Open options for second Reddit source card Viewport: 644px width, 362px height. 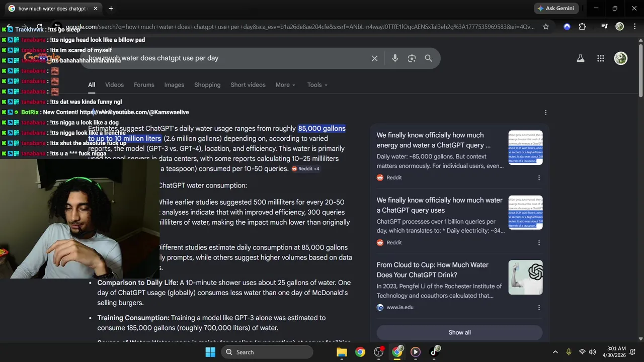click(x=539, y=242)
